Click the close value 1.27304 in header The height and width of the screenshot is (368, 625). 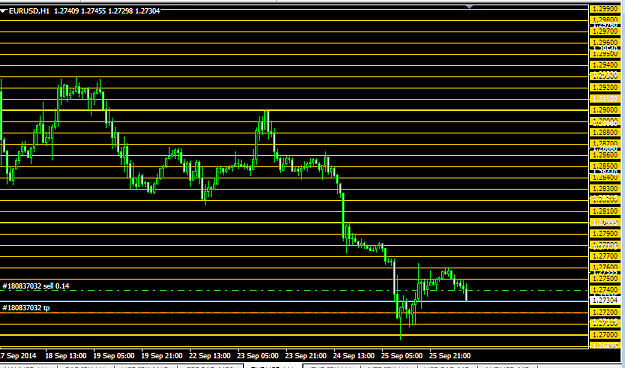pyautogui.click(x=147, y=11)
